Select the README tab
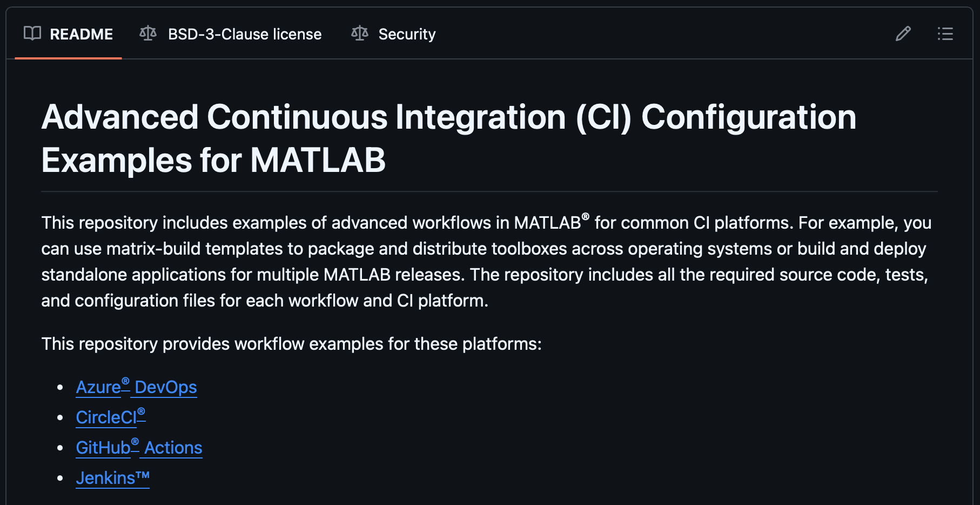Screen dimensions: 980x505 [81, 34]
